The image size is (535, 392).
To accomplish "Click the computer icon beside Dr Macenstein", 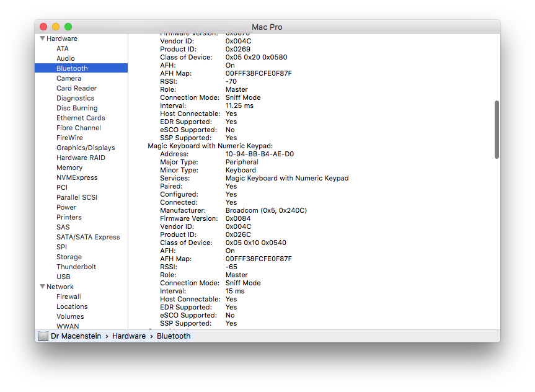I will (43, 336).
